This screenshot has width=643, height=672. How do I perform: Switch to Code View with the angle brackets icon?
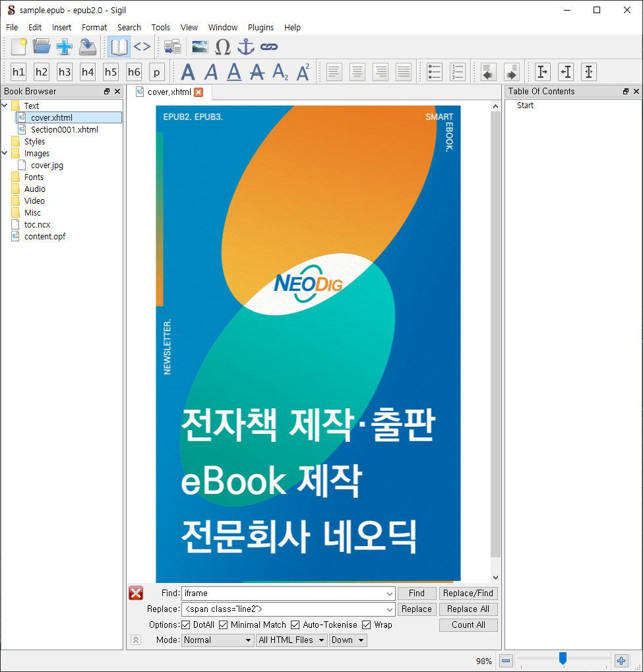click(x=142, y=46)
